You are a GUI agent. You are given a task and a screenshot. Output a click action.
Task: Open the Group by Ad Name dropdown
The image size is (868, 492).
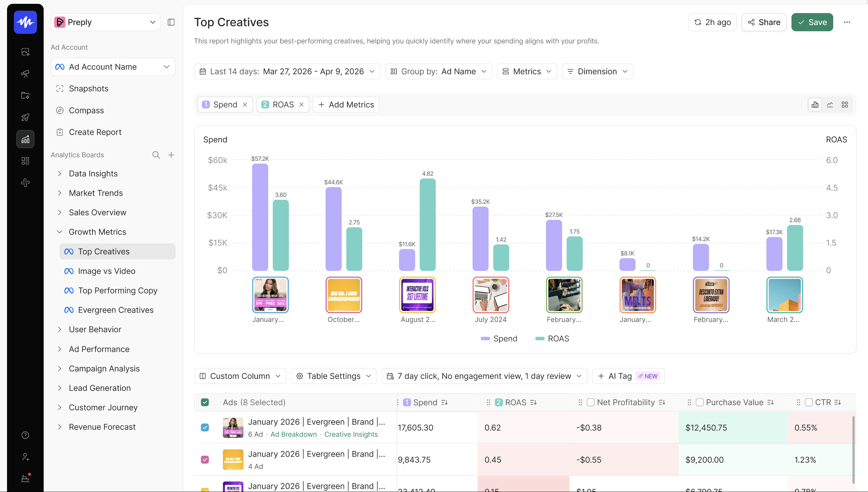(x=438, y=71)
